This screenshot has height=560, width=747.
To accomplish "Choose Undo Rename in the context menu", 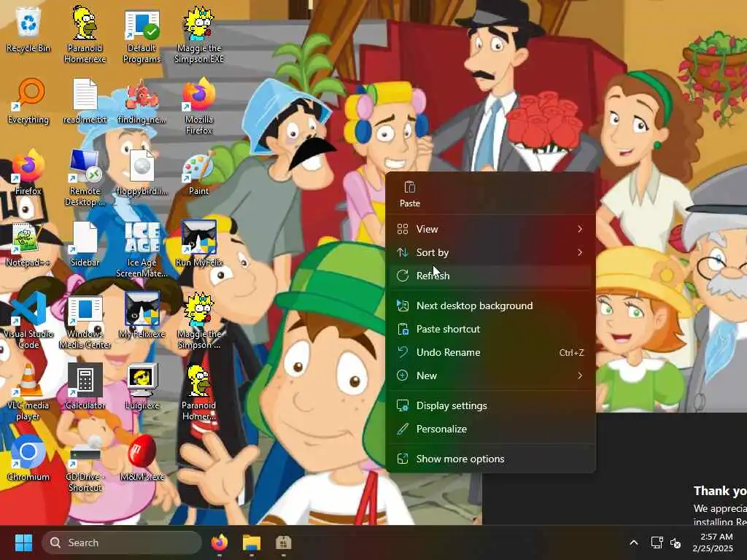I will pos(490,352).
